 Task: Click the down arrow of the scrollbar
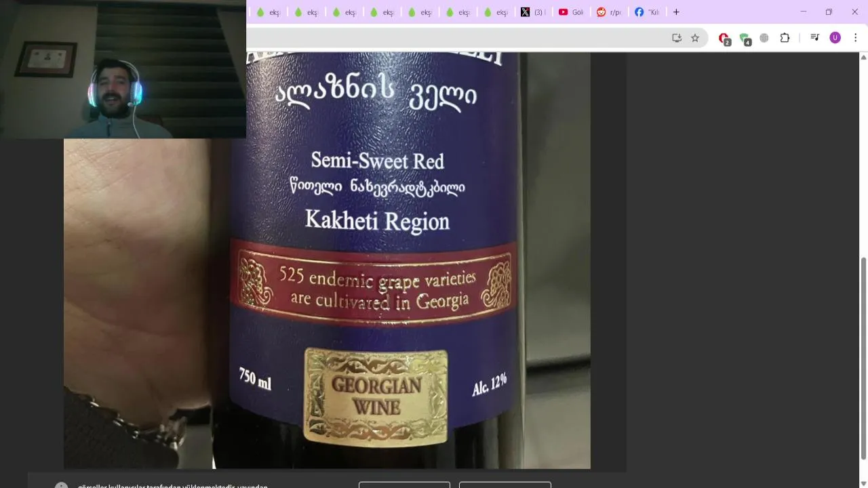point(863,483)
